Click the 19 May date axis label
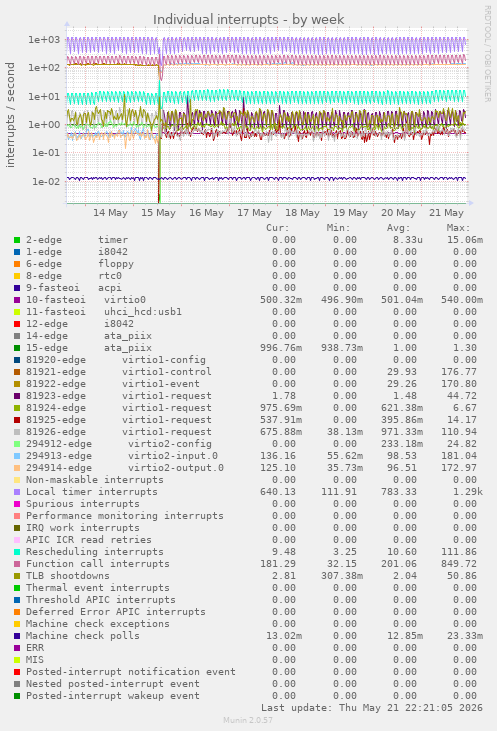 pyautogui.click(x=350, y=213)
